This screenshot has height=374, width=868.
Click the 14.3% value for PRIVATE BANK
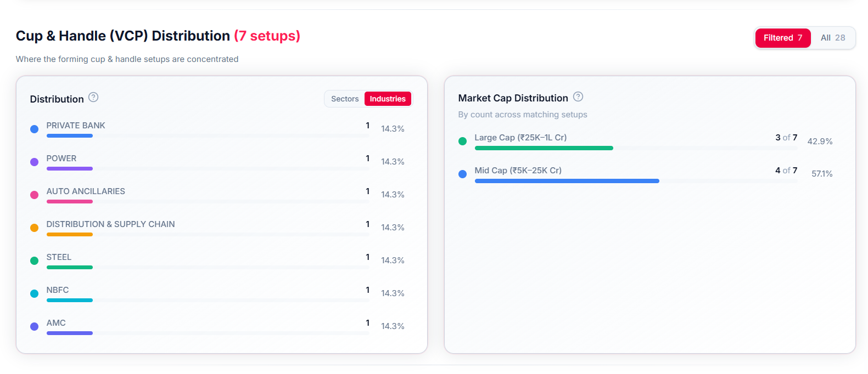(x=393, y=129)
